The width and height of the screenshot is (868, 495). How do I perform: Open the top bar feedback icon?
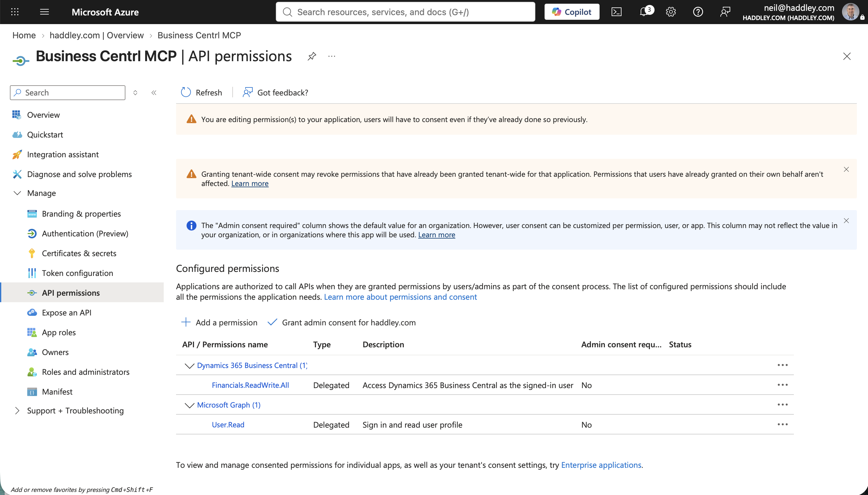[725, 12]
